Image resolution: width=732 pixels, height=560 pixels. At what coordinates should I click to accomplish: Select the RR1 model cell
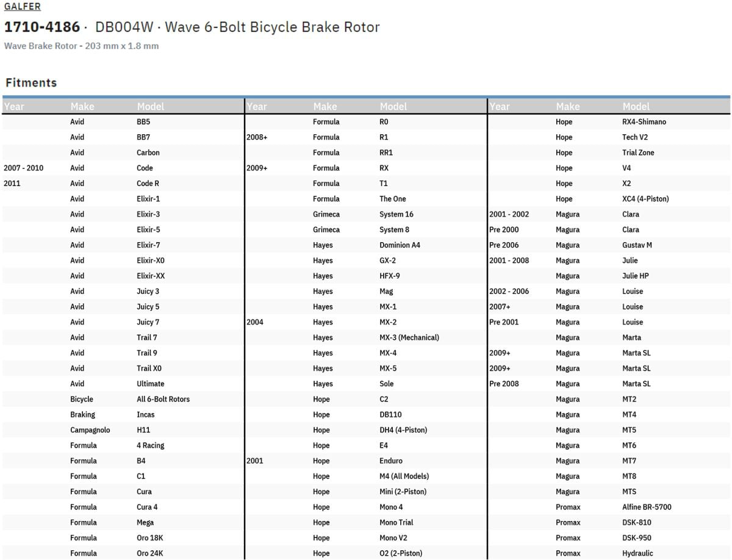tap(386, 153)
